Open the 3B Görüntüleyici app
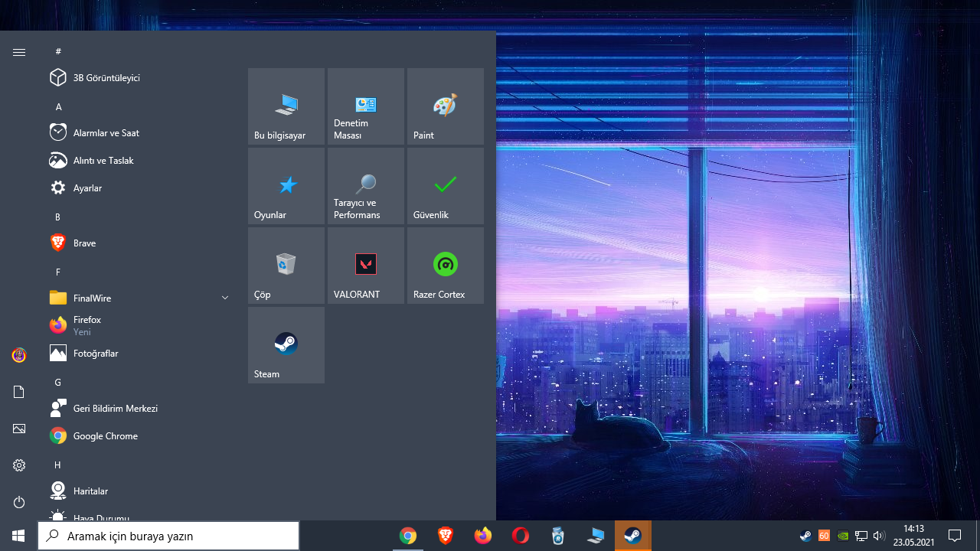 [x=140, y=78]
